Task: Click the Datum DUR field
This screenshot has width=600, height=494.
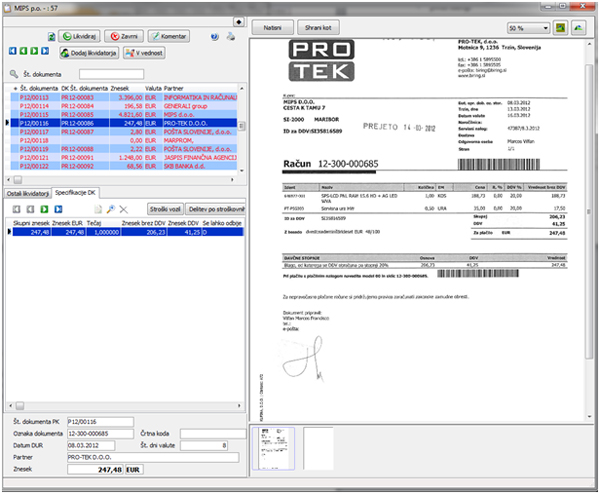Action: click(91, 445)
